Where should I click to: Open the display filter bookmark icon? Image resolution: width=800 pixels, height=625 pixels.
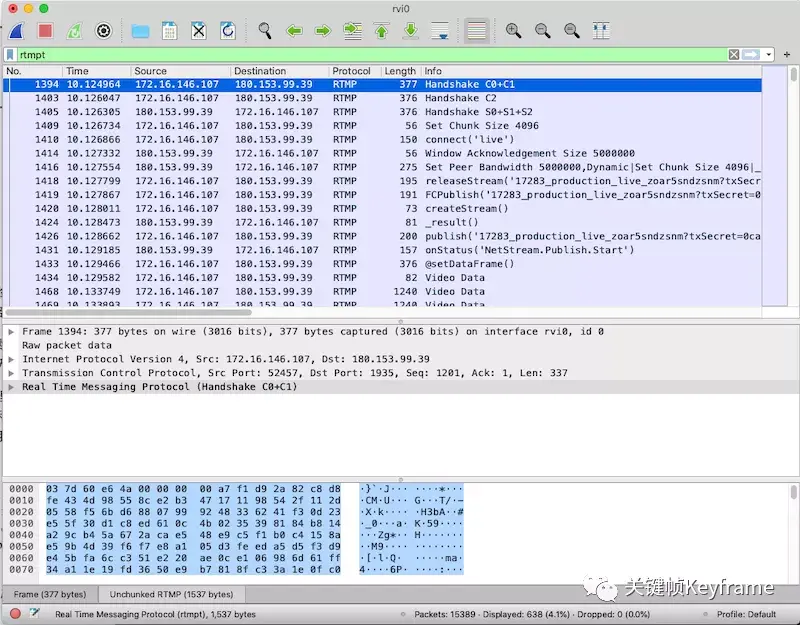point(10,55)
